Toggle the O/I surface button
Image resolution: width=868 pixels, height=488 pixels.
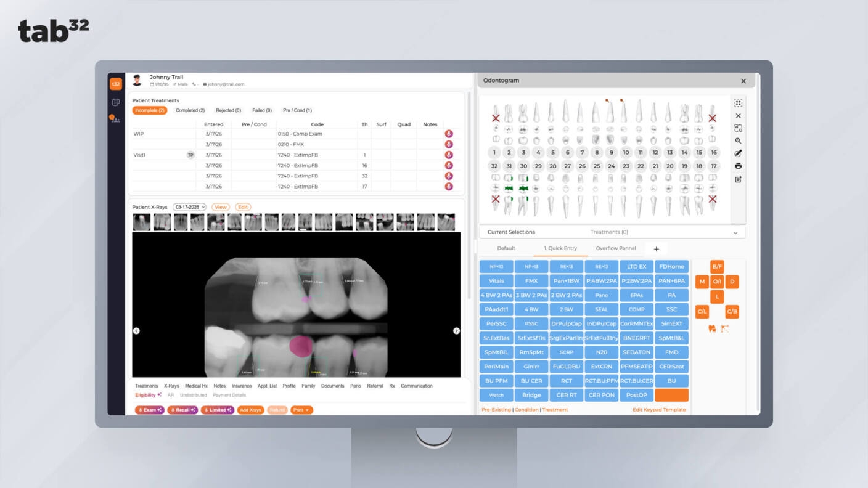(x=717, y=282)
